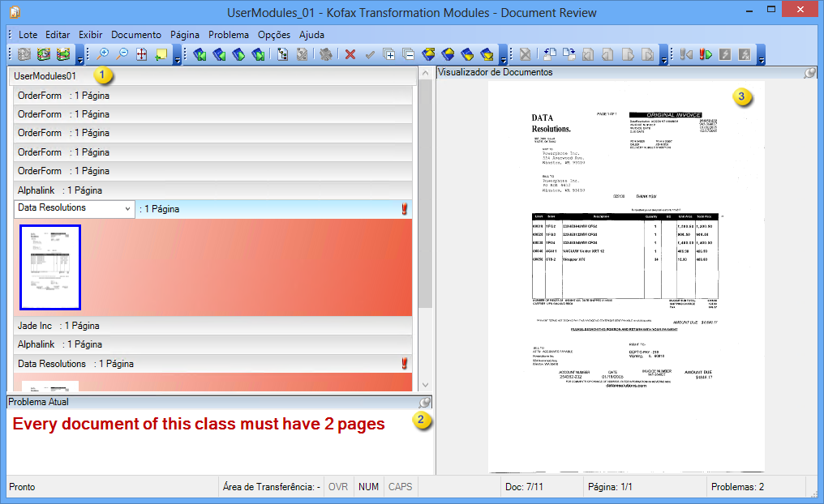824x504 pixels.
Task: Open the Documento menu
Action: [x=136, y=35]
